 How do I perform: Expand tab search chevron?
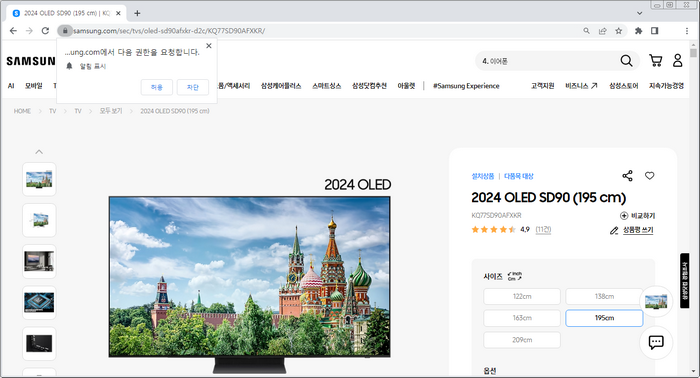coord(639,13)
